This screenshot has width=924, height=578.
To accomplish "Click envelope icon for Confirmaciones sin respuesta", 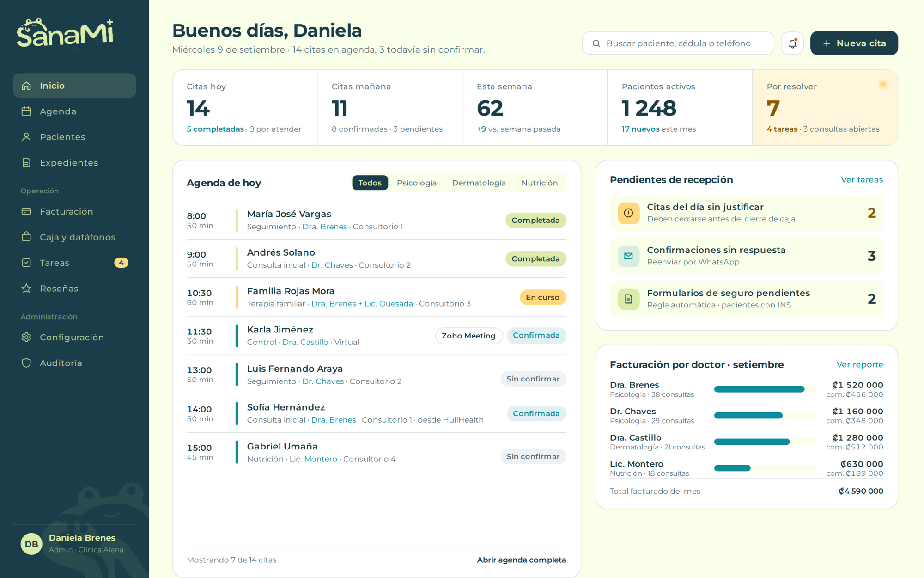I will [628, 256].
